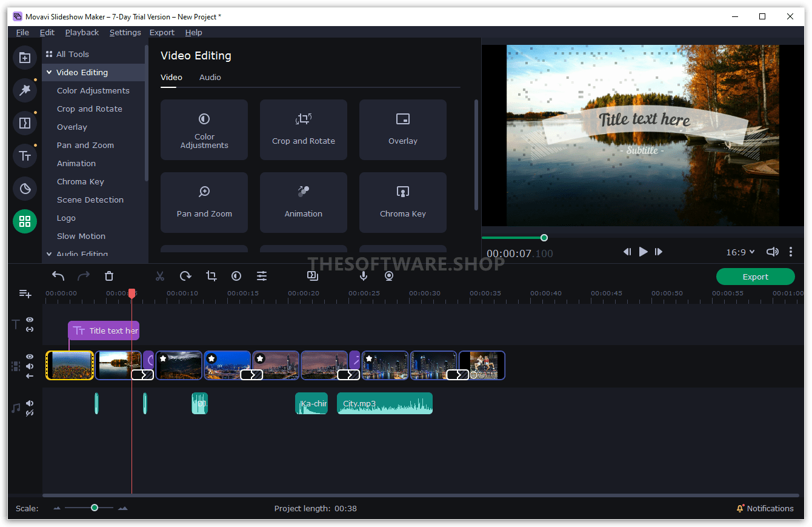Start voiceover recording with the microphone icon

(363, 276)
